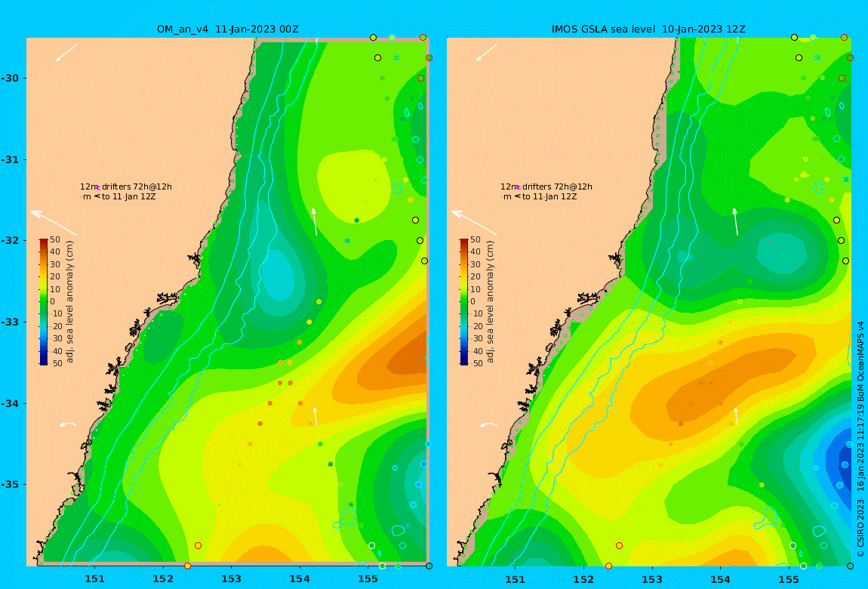The height and width of the screenshot is (589, 868).
Task: Click the 0 tick on the OM_an_v4 colorbar
Action: [53, 302]
